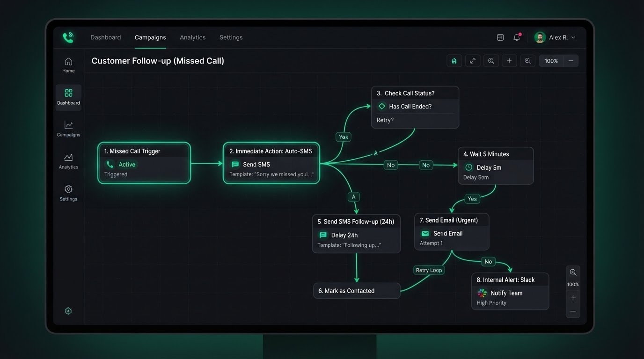Zoom in with the floating panel plus button
This screenshot has height=359, width=644.
573,298
